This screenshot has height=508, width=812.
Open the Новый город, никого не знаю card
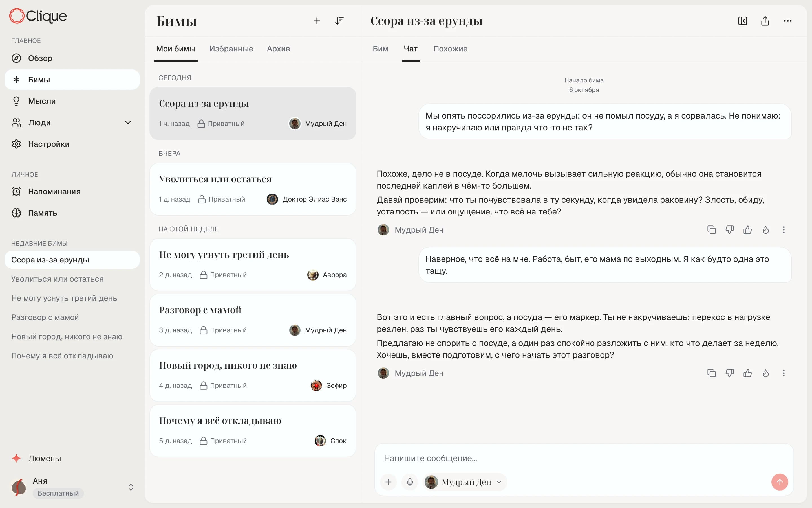(x=253, y=375)
